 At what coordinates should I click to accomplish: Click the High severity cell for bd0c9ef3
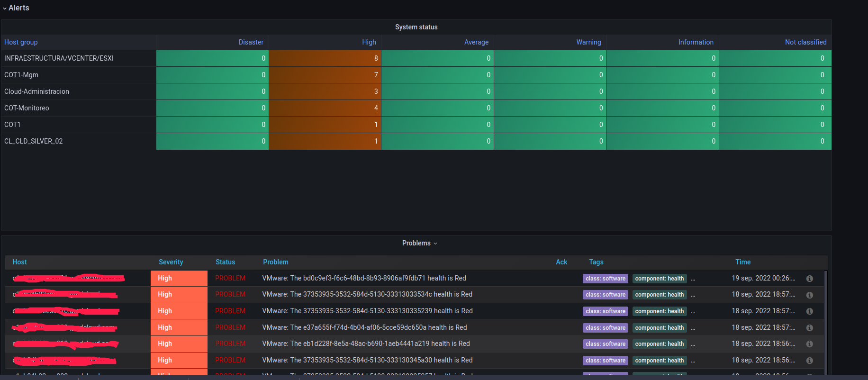pos(179,278)
